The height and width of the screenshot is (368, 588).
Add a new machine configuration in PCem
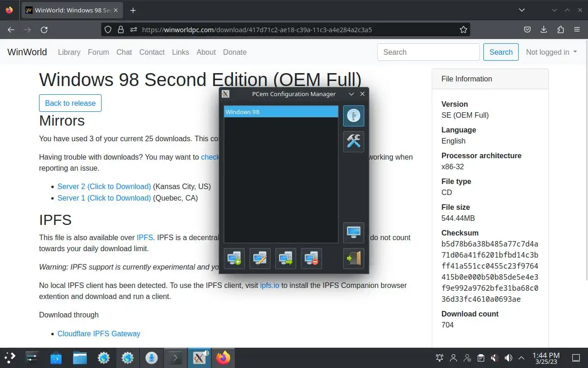coord(234,259)
